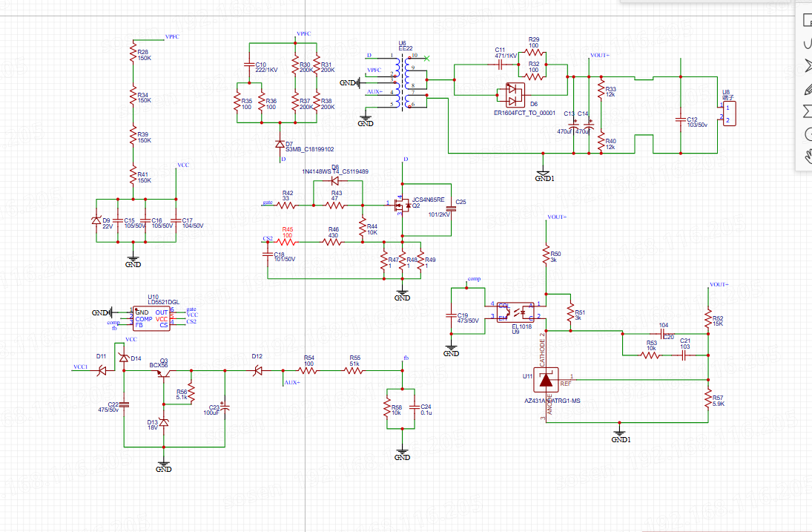Select MOSFET Q2 JCS4N65RE symbol
The height and width of the screenshot is (532, 812).
pos(403,204)
